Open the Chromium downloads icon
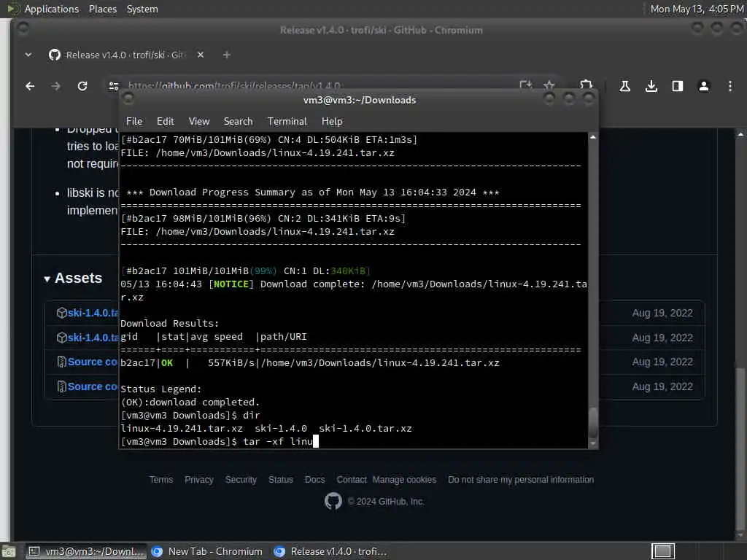This screenshot has height=560, width=747. click(651, 86)
